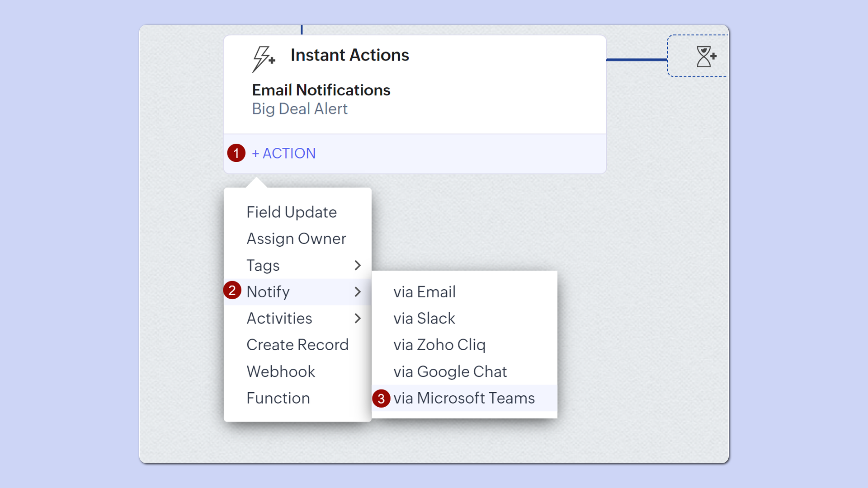The image size is (868, 488).
Task: Choose via Microsoft Teams option
Action: pos(464,398)
